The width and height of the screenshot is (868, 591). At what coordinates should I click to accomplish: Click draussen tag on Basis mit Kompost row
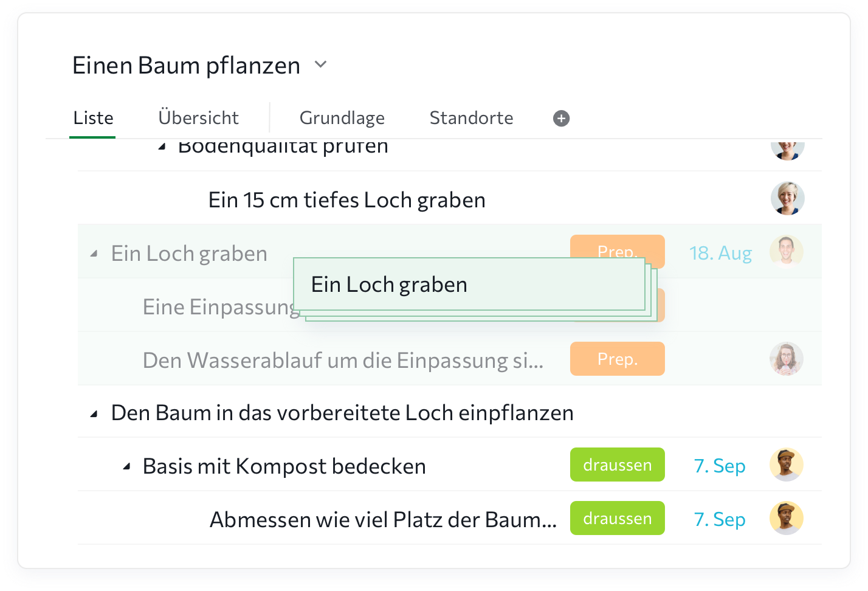click(617, 465)
